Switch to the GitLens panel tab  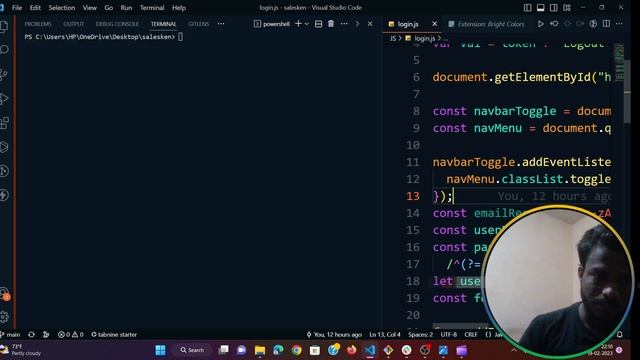point(198,24)
